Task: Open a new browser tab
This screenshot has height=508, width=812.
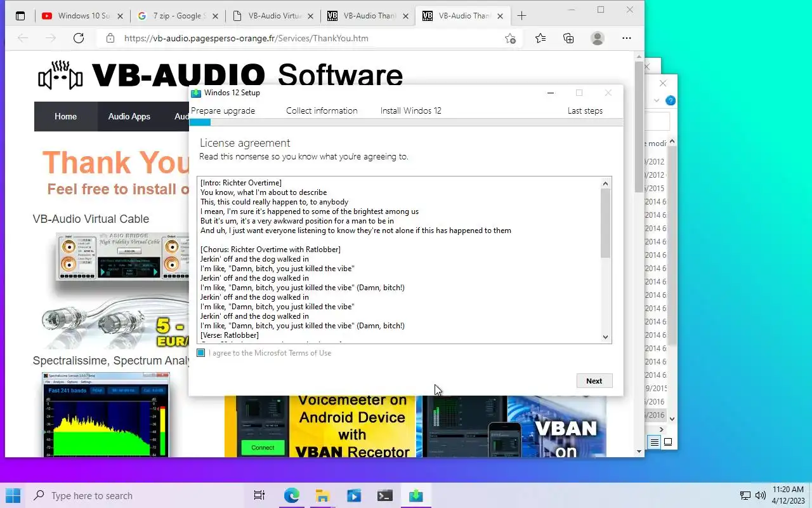Action: pyautogui.click(x=521, y=16)
